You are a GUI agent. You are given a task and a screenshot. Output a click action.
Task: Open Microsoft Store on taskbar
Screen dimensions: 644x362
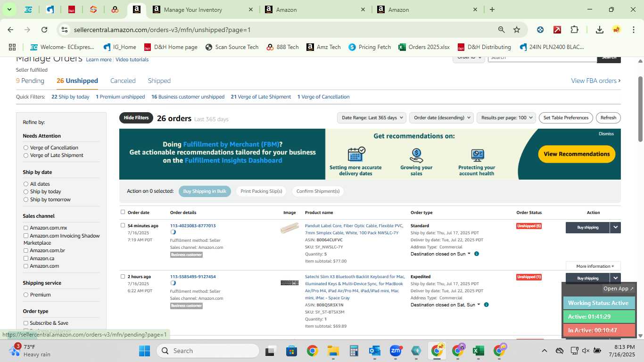[x=291, y=351]
